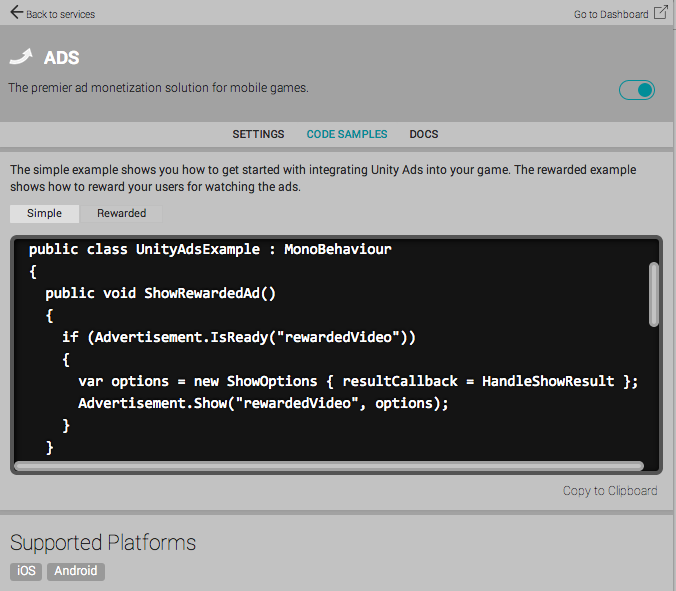The height and width of the screenshot is (591, 676).
Task: Click the Supported Platforms heading
Action: coord(103,543)
